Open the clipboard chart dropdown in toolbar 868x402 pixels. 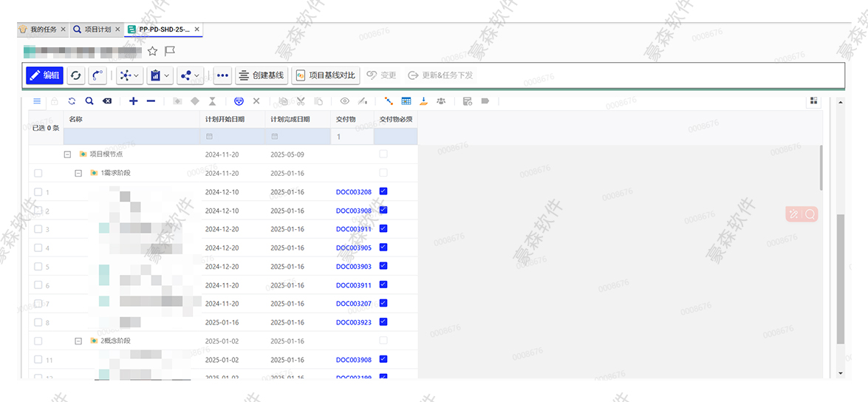click(159, 75)
